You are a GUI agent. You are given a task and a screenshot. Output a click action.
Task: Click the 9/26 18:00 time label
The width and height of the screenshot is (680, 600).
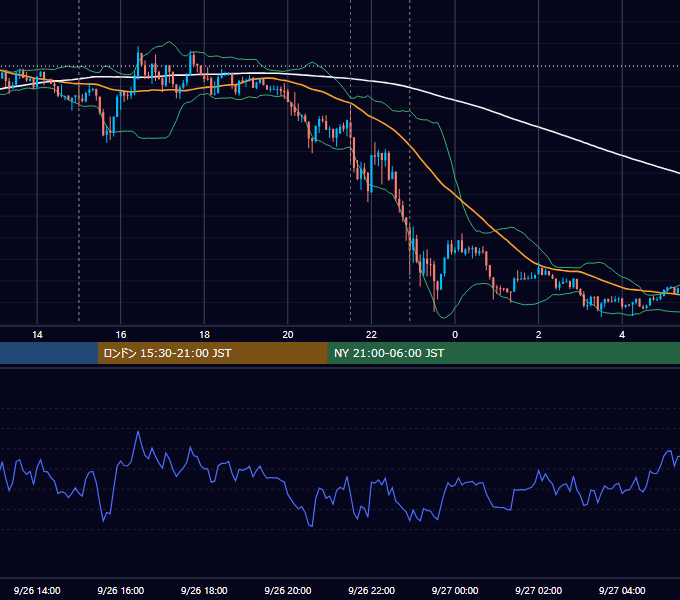pos(204,590)
